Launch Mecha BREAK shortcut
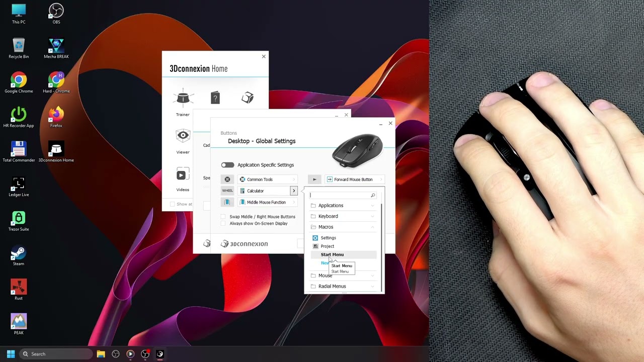 (56, 48)
